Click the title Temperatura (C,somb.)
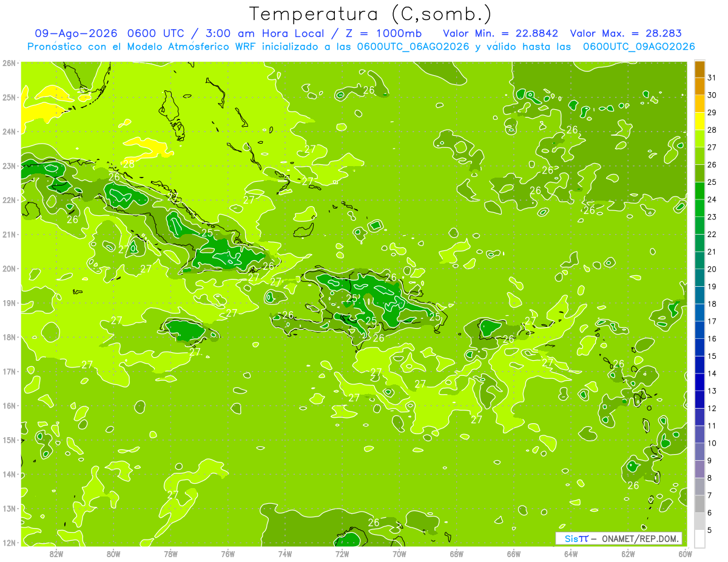 [370, 13]
